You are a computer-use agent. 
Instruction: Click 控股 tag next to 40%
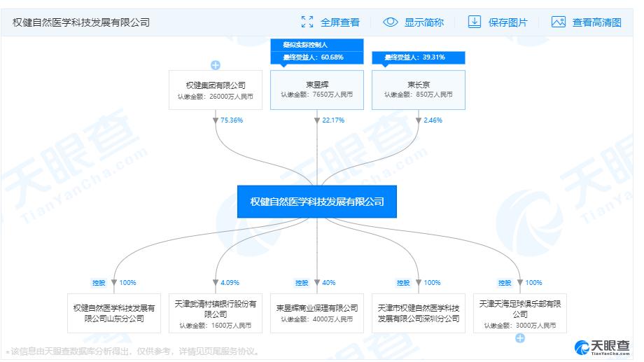pos(302,283)
